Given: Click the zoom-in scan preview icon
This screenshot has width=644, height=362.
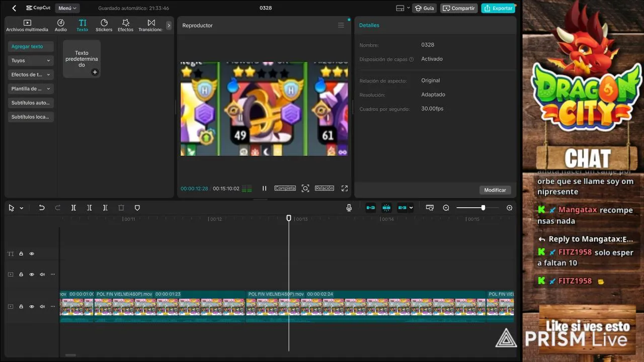Looking at the screenshot, I should click(305, 189).
